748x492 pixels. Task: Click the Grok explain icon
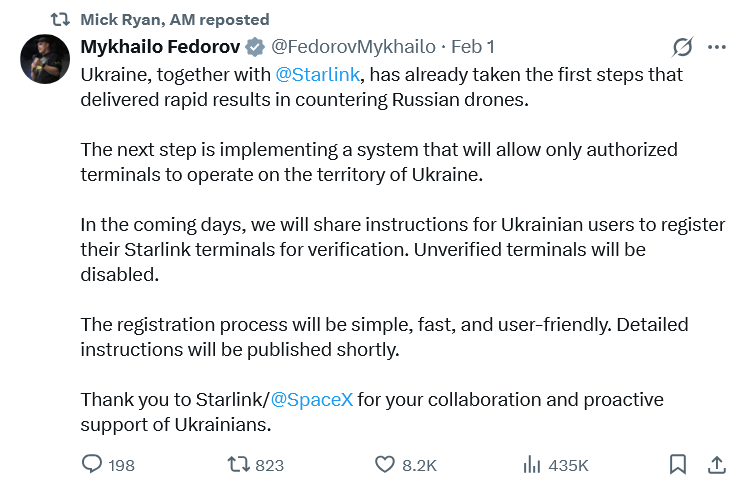(x=683, y=47)
